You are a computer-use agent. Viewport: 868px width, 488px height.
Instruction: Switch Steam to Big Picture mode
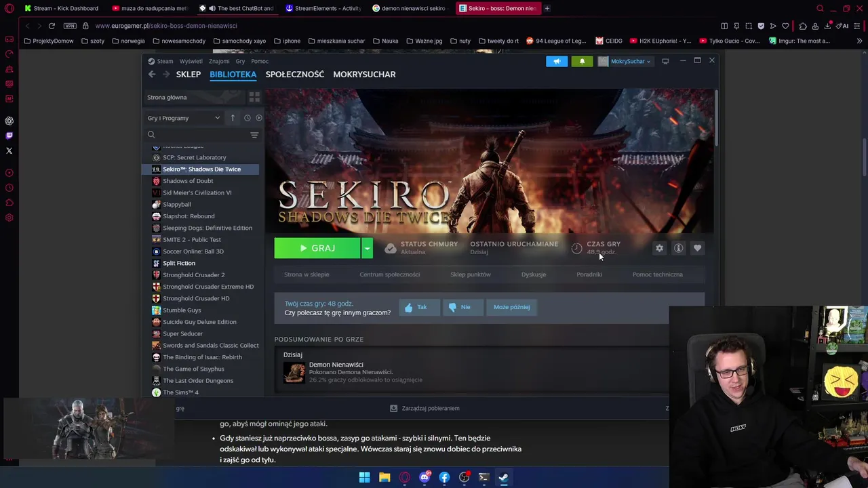665,61
